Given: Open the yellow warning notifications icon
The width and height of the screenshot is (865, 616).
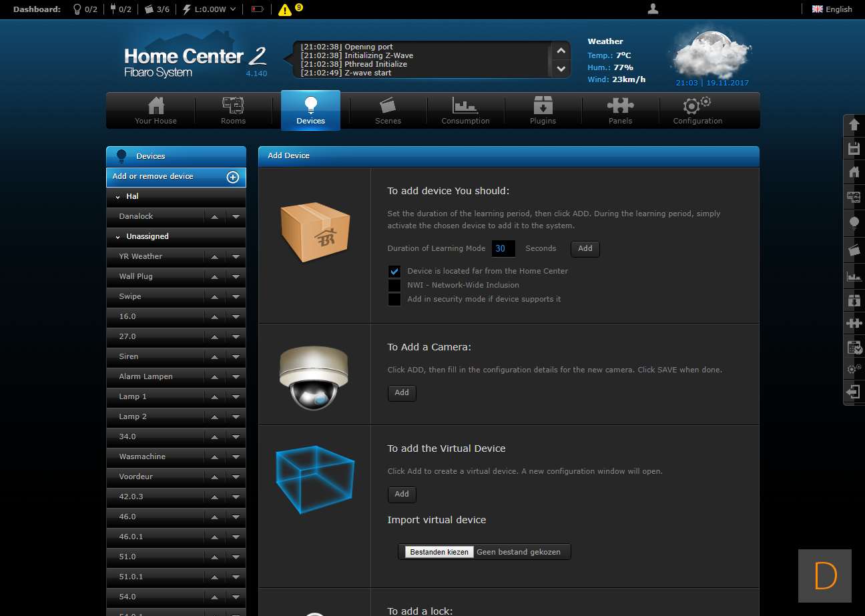Looking at the screenshot, I should (285, 9).
